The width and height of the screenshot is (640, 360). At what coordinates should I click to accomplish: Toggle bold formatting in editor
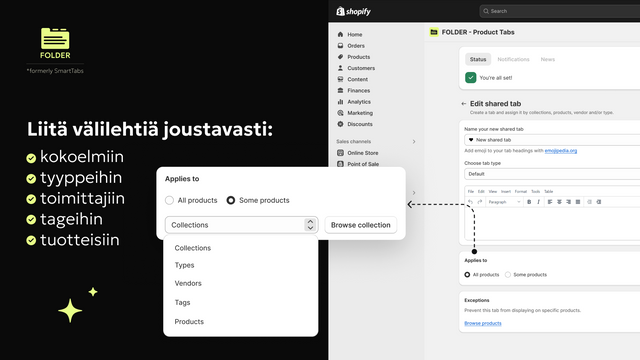(529, 202)
